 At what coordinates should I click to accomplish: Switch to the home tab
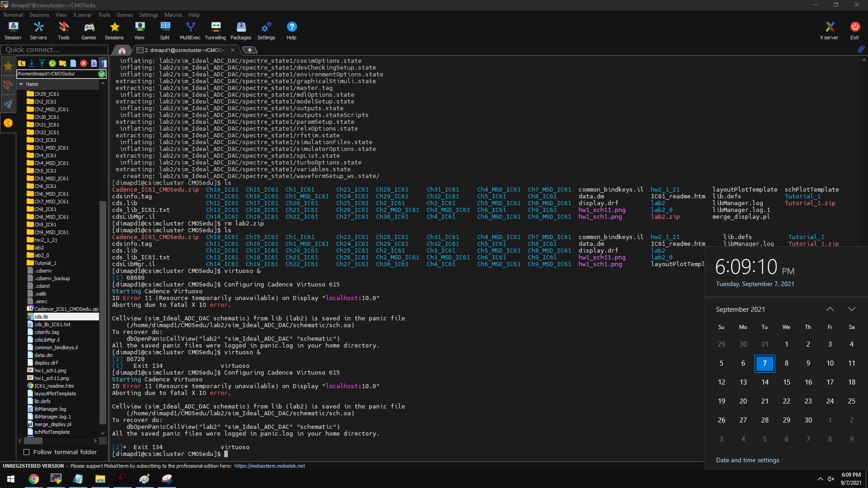(122, 50)
